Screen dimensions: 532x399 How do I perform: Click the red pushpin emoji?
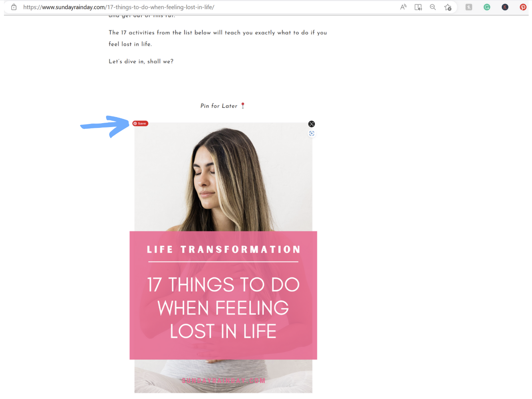pyautogui.click(x=243, y=105)
